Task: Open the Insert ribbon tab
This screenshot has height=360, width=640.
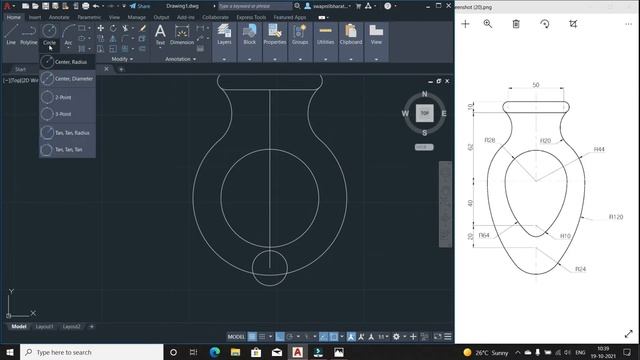Action: 35,18
